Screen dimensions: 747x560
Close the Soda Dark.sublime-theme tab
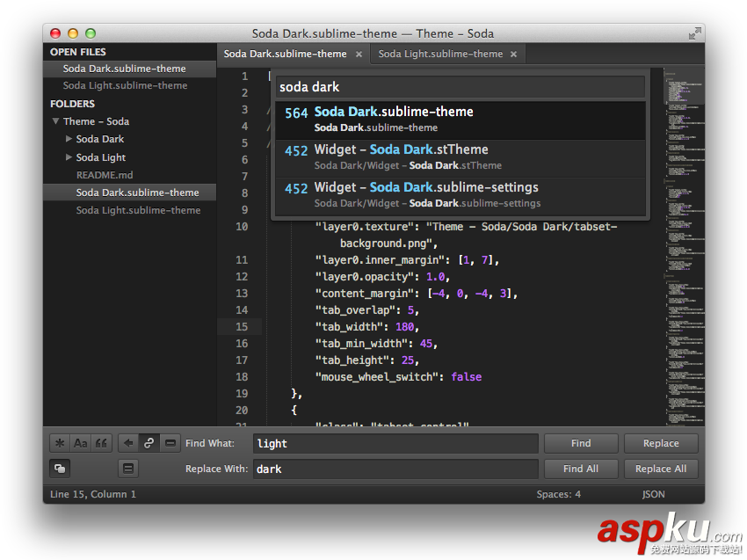pyautogui.click(x=359, y=55)
